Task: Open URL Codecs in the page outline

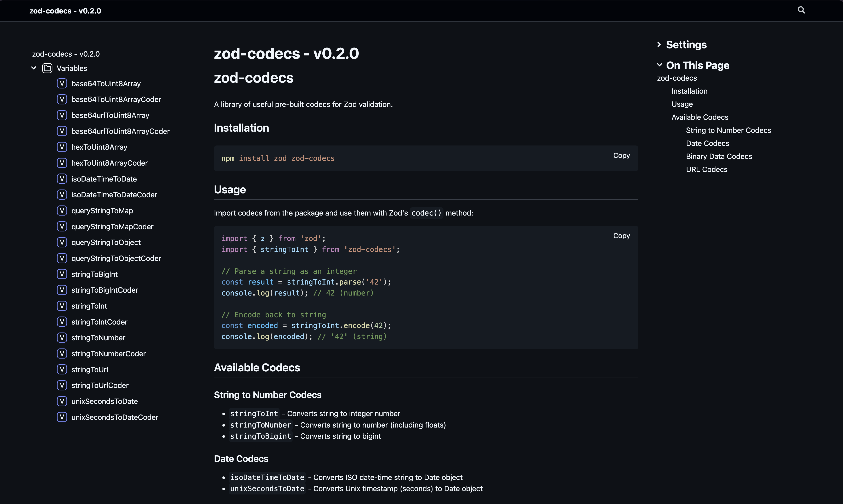Action: tap(706, 169)
